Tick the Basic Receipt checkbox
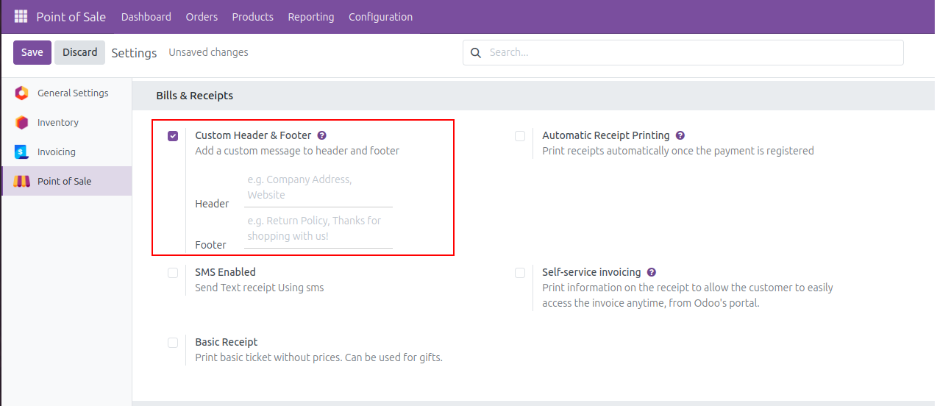Viewport: 936px width, 406px height. coord(173,342)
